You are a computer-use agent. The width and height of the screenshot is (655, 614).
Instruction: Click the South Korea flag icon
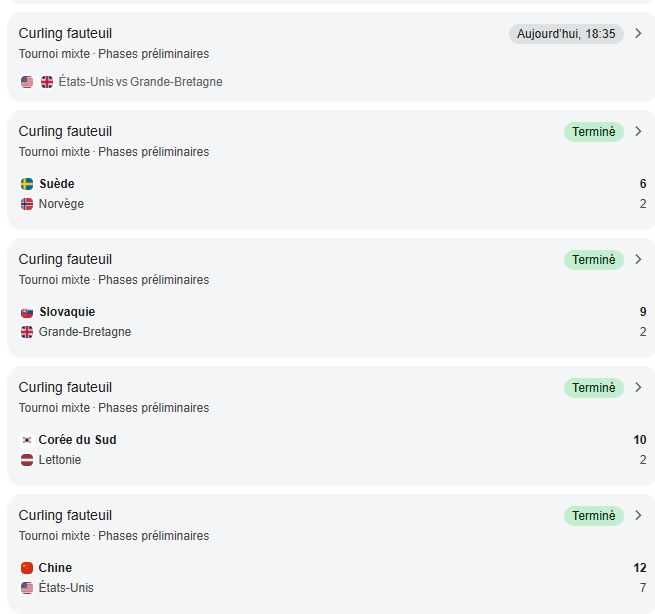[27, 440]
